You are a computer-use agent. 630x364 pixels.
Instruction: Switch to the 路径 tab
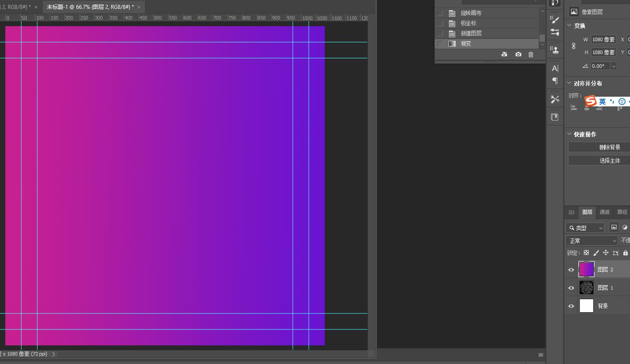[622, 212]
